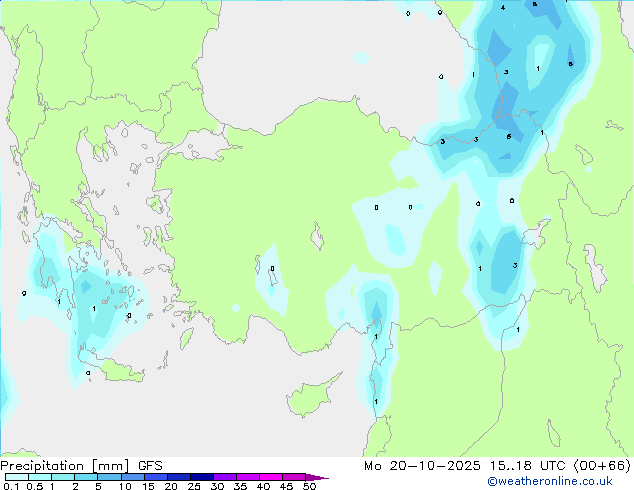Click the "0.5" legend scale label
Viewport: 634px width, 490px height.
(x=35, y=486)
